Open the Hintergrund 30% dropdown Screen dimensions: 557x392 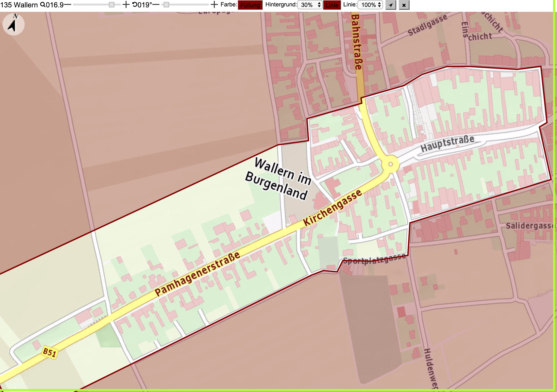click(x=310, y=5)
